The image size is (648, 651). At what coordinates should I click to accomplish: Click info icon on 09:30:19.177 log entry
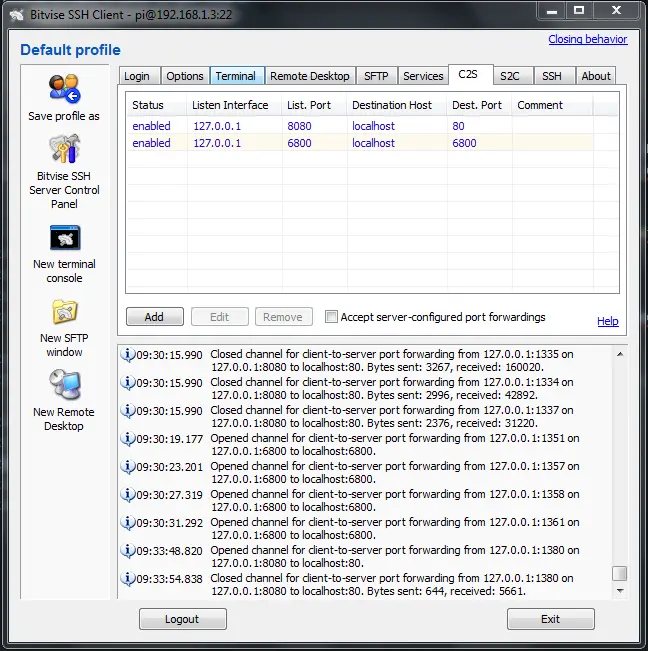point(128,439)
